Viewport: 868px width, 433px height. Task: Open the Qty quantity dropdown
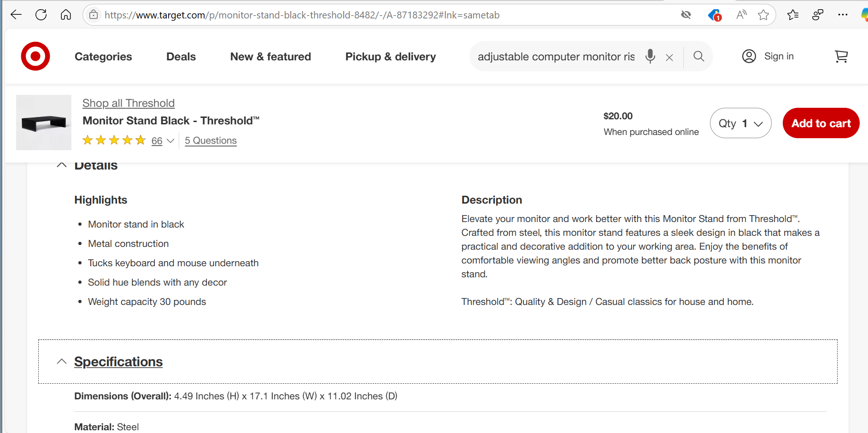click(x=740, y=123)
